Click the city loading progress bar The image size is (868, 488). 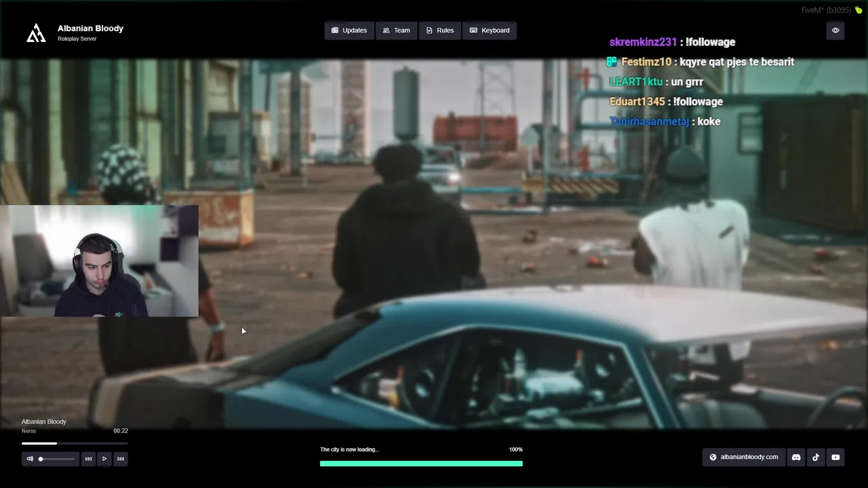pos(421,464)
